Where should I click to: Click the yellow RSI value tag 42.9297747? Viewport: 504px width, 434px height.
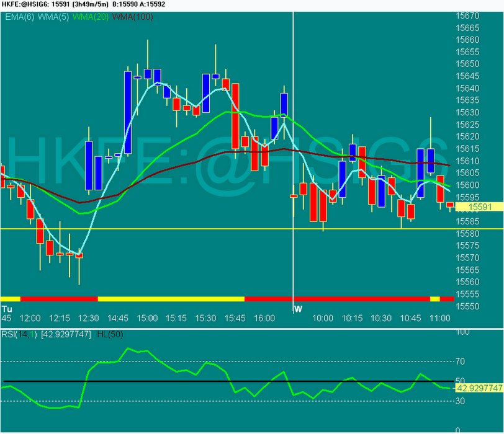[479, 388]
